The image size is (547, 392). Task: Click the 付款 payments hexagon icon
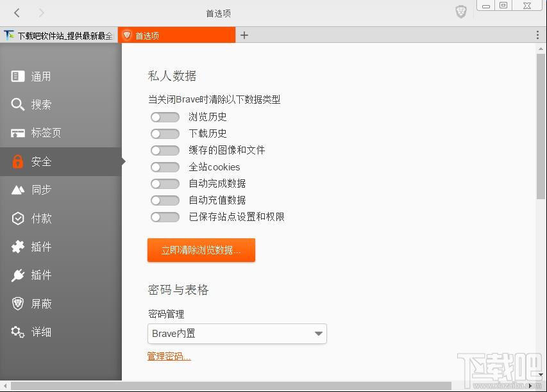(18, 218)
